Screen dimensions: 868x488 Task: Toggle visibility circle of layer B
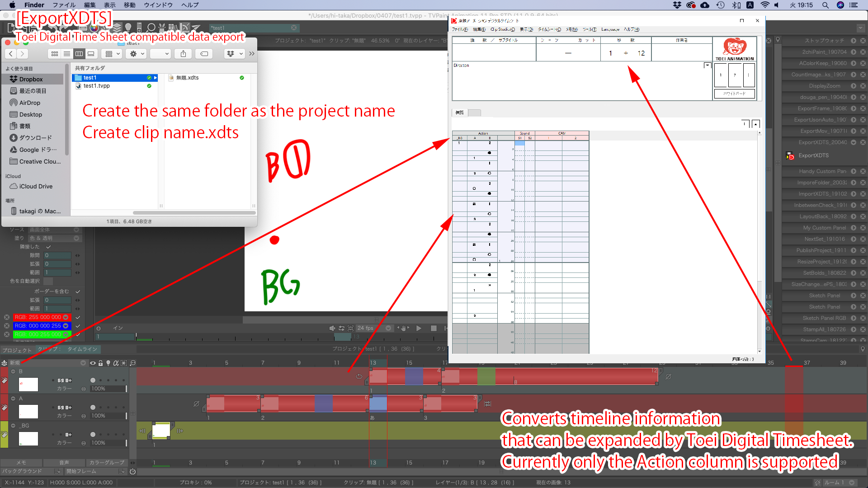(x=93, y=380)
